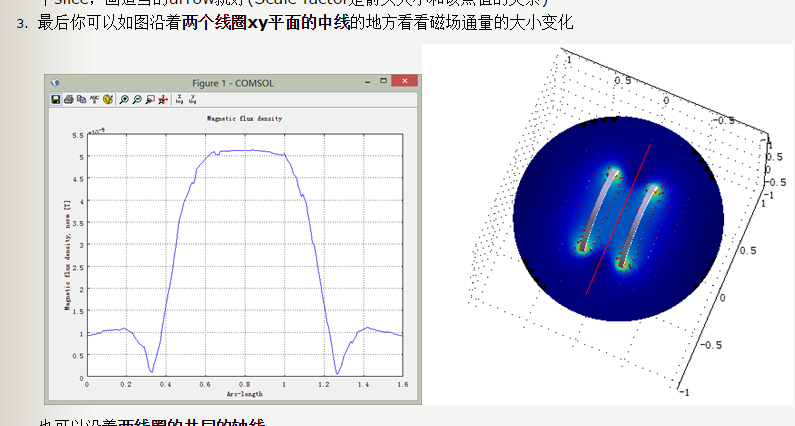The height and width of the screenshot is (426, 795).
Task: Select the Zoom In magnifier
Action: tap(124, 99)
